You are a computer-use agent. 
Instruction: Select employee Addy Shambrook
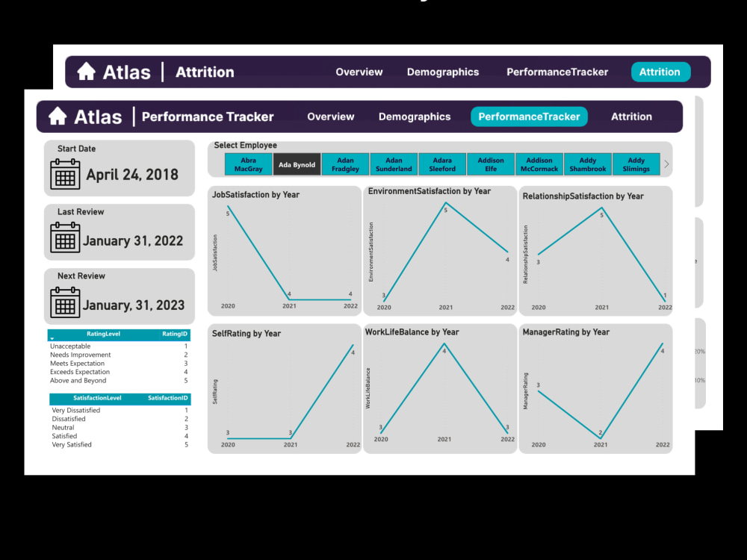[587, 164]
